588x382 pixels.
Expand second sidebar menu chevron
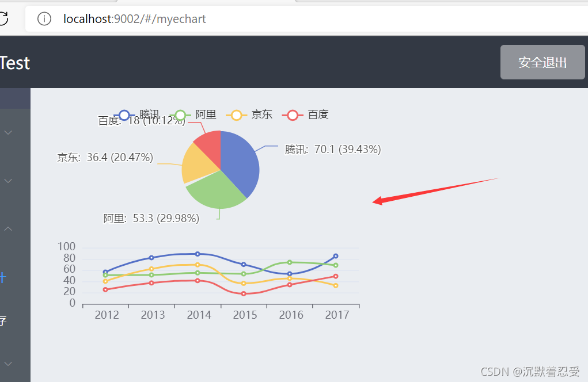pos(8,181)
